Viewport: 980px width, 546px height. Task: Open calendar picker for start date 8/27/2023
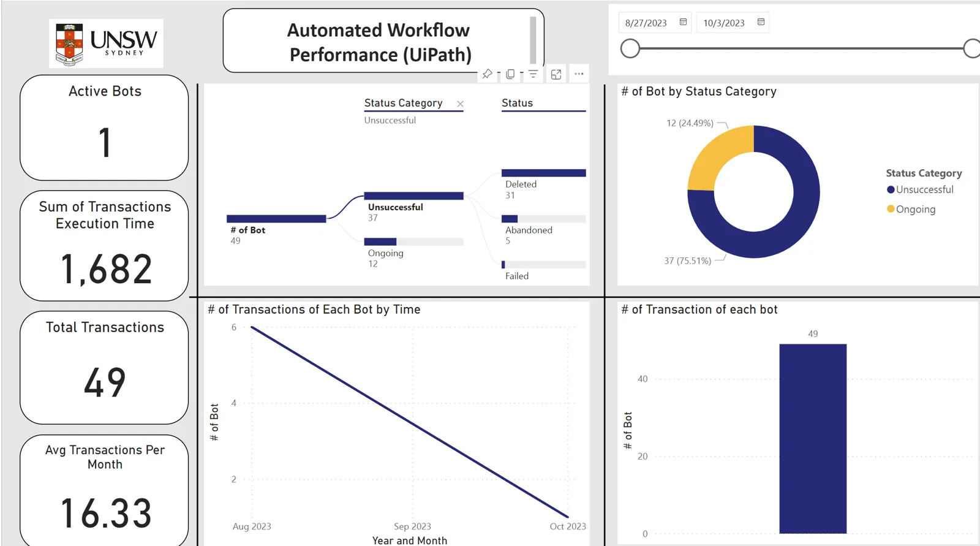(x=683, y=22)
